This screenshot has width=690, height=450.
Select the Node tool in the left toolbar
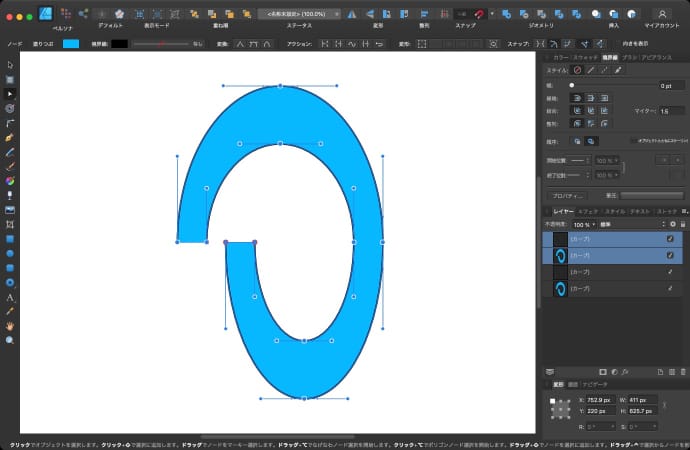10,92
